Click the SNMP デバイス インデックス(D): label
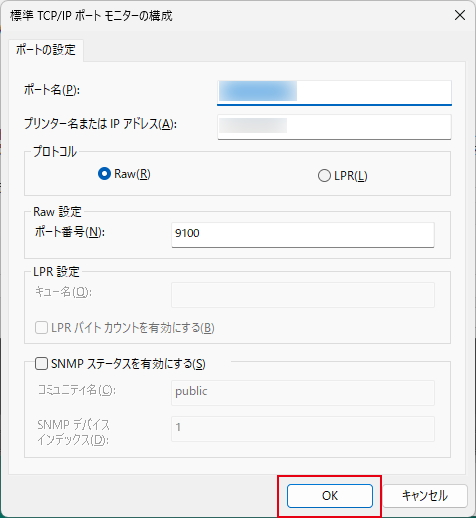This screenshot has width=476, height=518. point(73,432)
